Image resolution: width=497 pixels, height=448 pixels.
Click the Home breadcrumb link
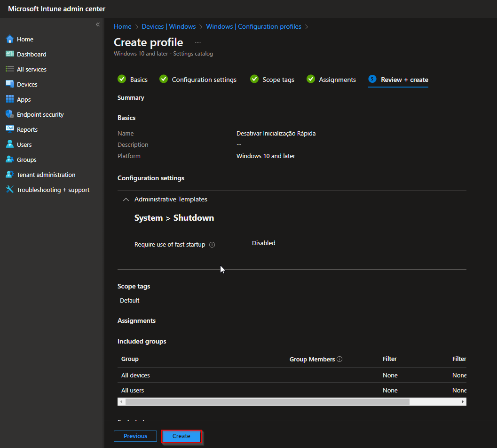pyautogui.click(x=123, y=26)
